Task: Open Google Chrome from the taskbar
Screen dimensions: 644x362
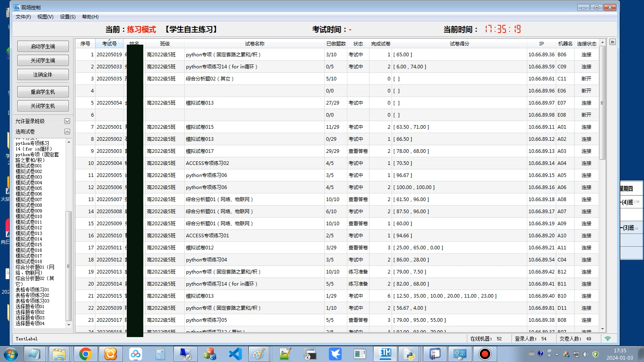Action: pyautogui.click(x=85, y=354)
